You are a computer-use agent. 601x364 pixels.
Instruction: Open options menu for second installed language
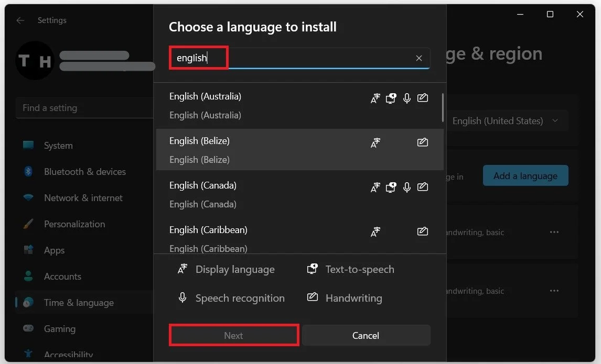(554, 291)
